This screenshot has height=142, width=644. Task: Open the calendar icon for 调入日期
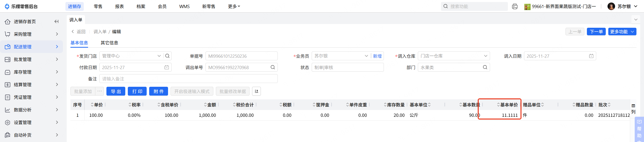click(591, 56)
